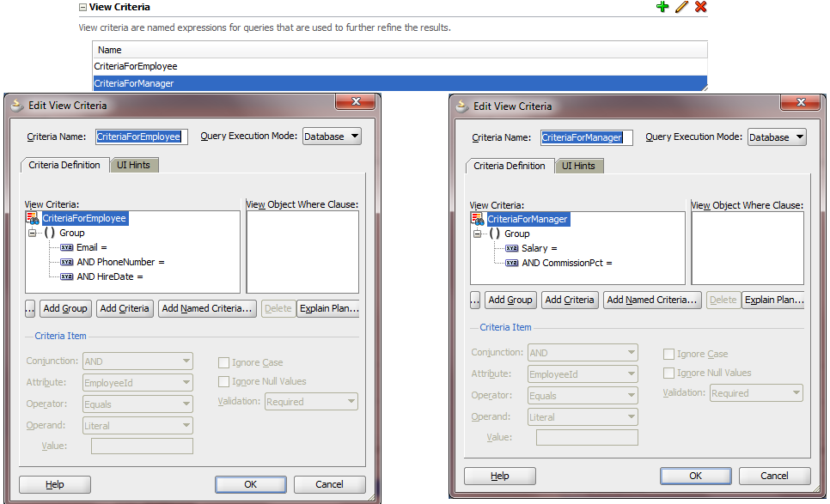Click Add Criteria in the employee dialog
This screenshot has height=504, width=830.
tap(125, 308)
